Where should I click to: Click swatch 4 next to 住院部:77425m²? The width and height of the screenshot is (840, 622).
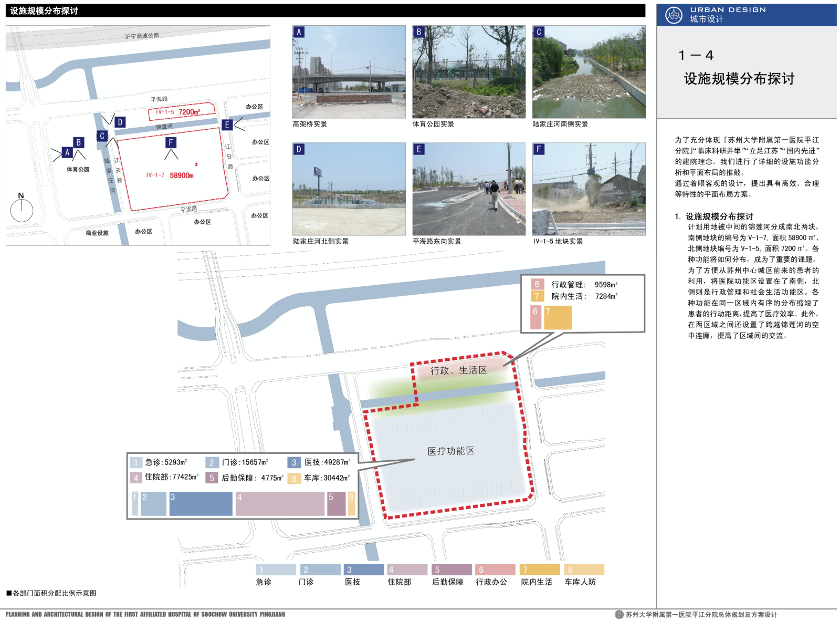(136, 478)
